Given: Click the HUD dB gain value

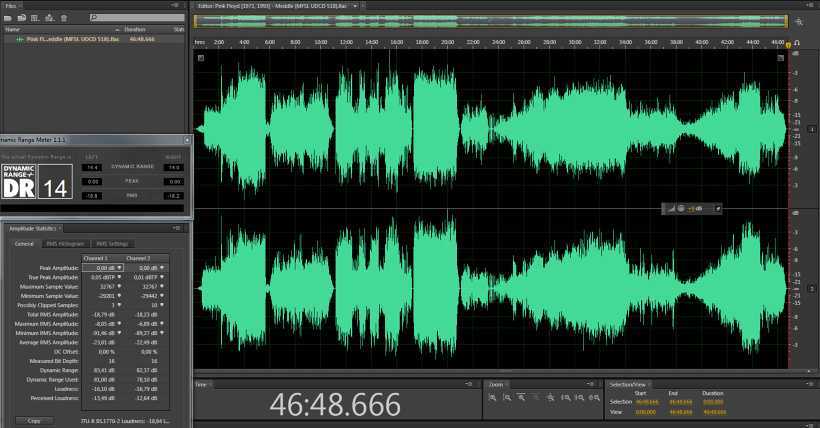Looking at the screenshot, I should [696, 208].
